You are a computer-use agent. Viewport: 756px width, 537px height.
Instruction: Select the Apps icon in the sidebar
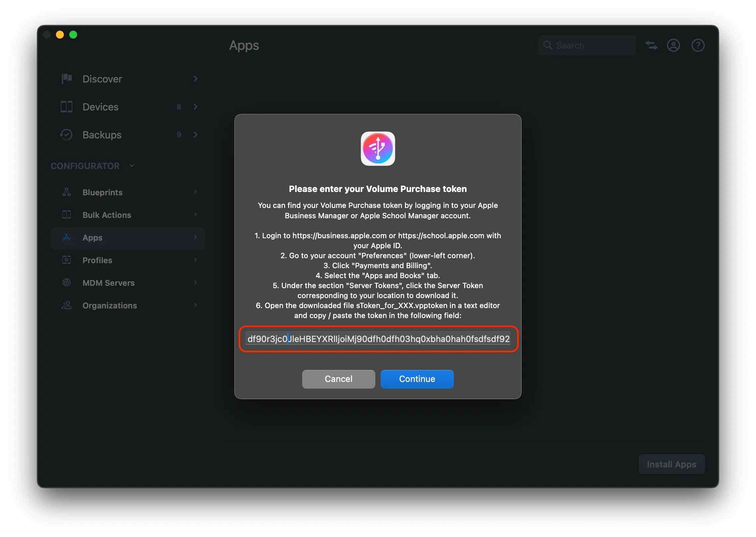(66, 238)
